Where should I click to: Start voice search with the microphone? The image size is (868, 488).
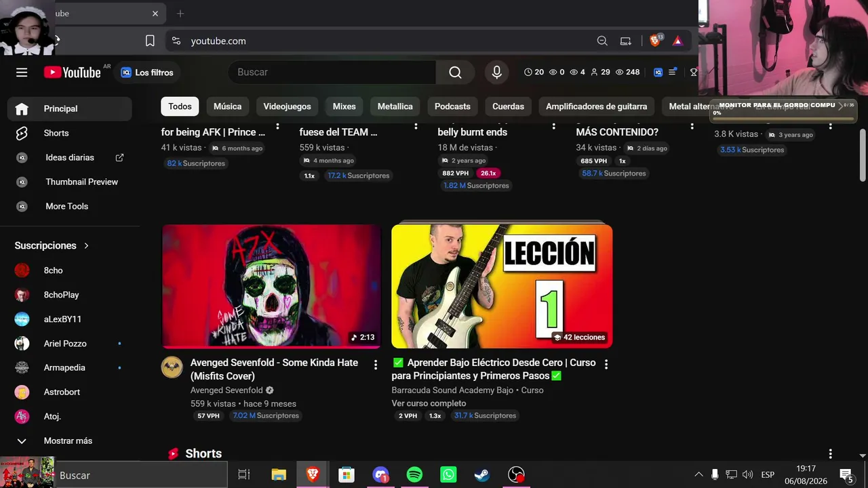(x=497, y=73)
